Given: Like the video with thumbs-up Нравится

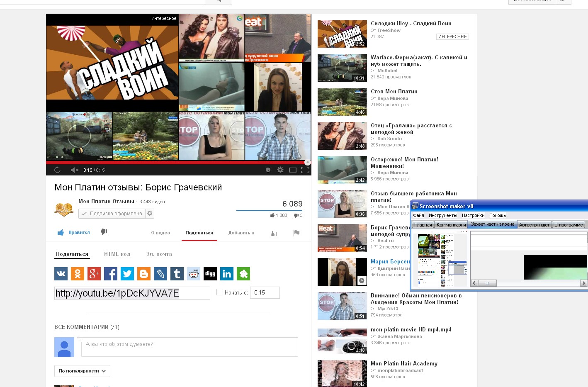Looking at the screenshot, I should tap(73, 232).
